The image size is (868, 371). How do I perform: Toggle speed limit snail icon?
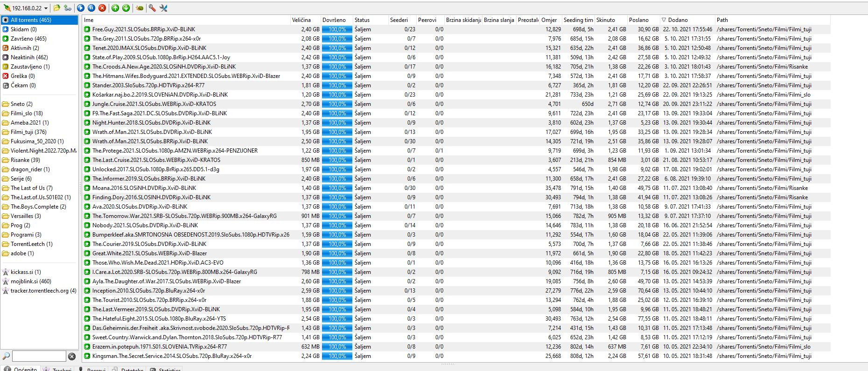[139, 8]
